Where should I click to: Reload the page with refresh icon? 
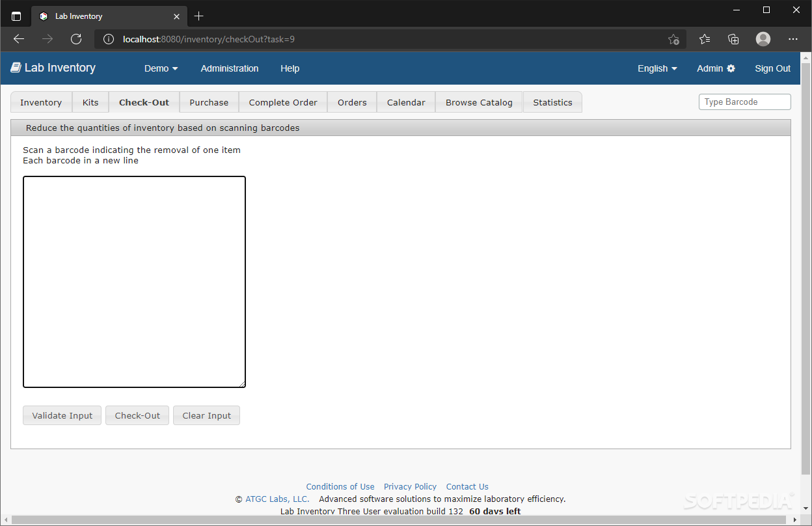pyautogui.click(x=76, y=39)
